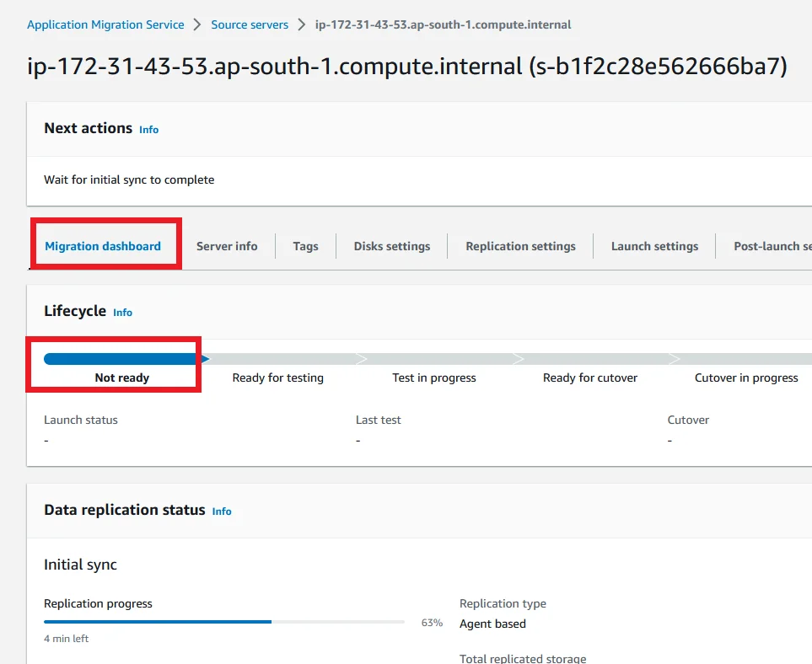
Task: Switch to the Server info tab
Action: point(227,246)
